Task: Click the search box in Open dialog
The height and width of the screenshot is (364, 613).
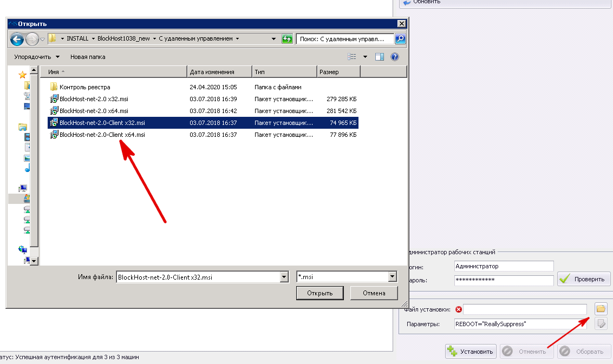Action: coord(345,38)
